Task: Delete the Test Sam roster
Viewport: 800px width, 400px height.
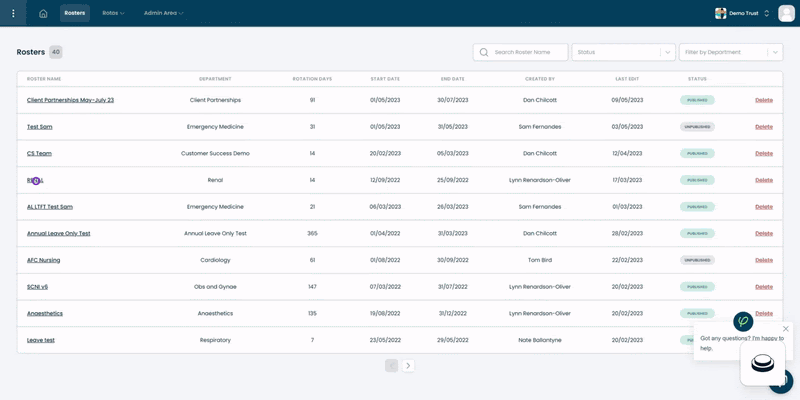Action: 764,127
